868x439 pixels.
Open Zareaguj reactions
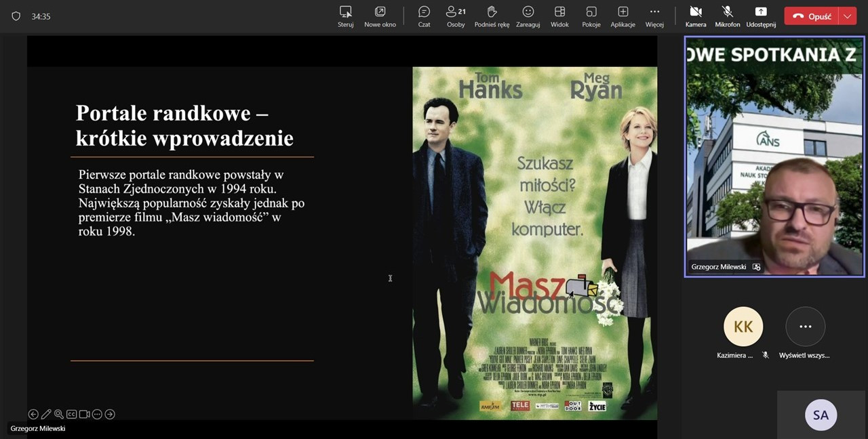(x=528, y=16)
